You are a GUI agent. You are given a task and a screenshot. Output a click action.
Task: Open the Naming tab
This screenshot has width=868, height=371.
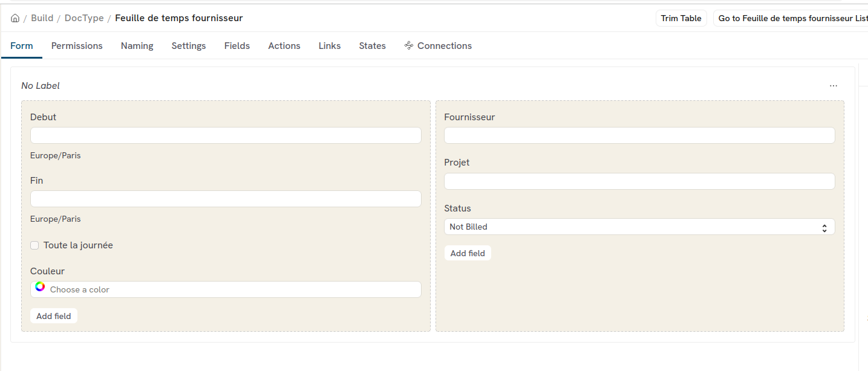137,46
